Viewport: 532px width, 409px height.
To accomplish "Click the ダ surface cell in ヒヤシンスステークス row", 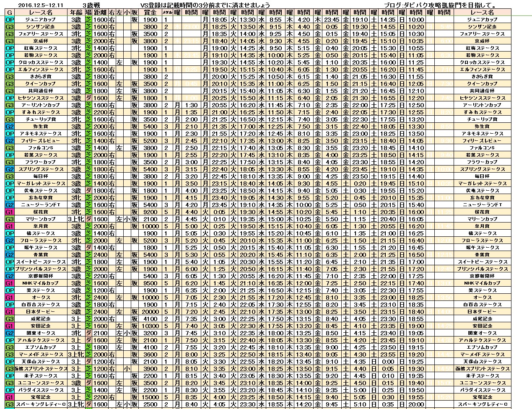I will pos(88,98).
